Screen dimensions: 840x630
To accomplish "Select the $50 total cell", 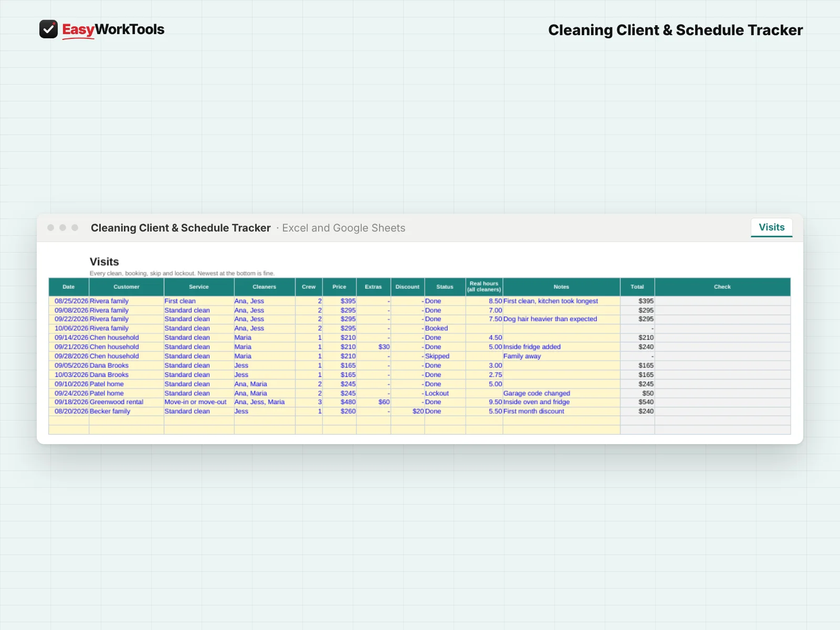I will [x=637, y=393].
